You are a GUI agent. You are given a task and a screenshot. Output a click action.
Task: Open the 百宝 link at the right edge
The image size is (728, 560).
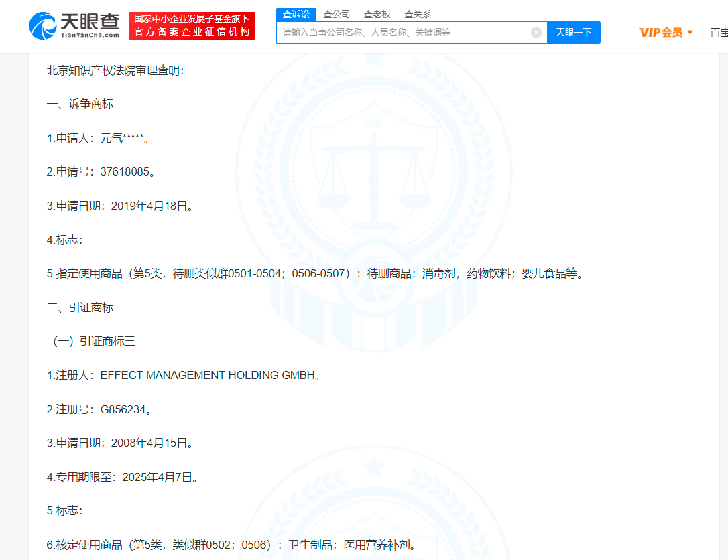click(719, 32)
